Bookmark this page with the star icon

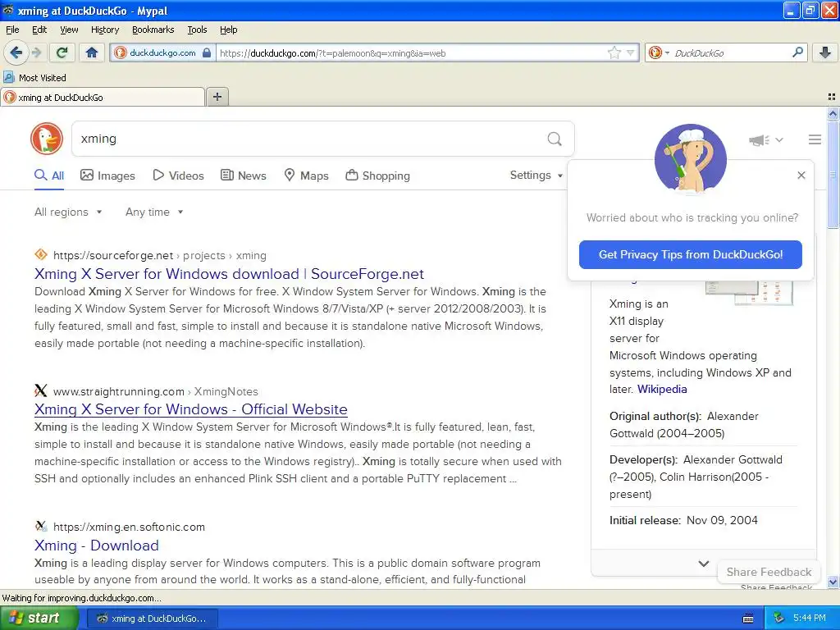pos(614,52)
